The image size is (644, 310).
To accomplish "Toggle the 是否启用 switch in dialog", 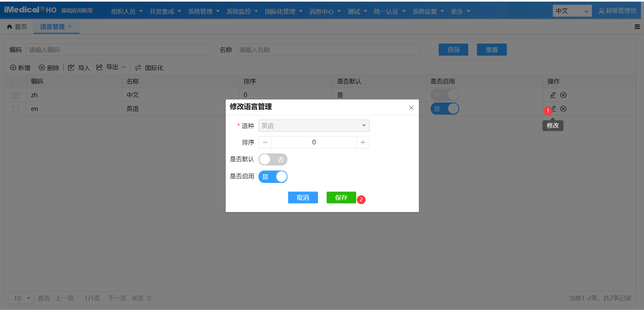I will [273, 177].
